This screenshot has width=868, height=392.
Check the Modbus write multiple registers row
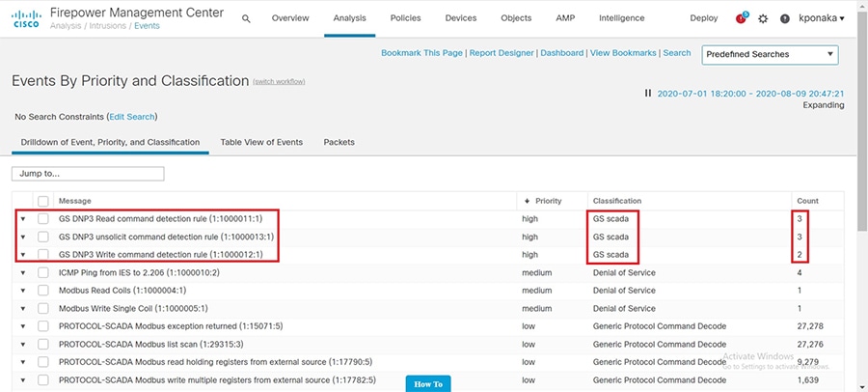tap(43, 380)
